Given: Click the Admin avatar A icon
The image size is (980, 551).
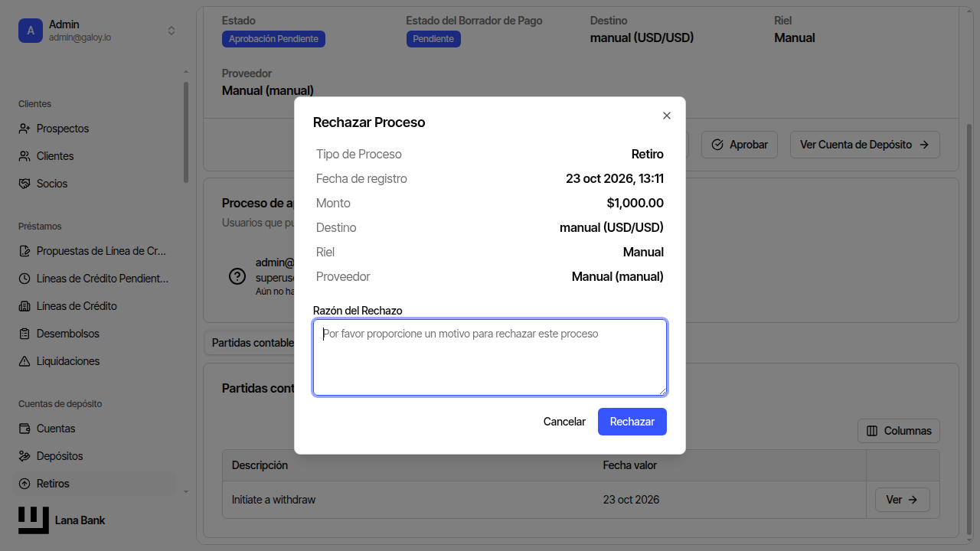Looking at the screenshot, I should 31,31.
